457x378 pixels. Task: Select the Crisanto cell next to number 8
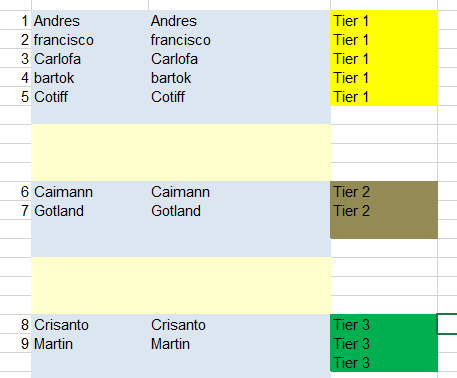[90, 325]
